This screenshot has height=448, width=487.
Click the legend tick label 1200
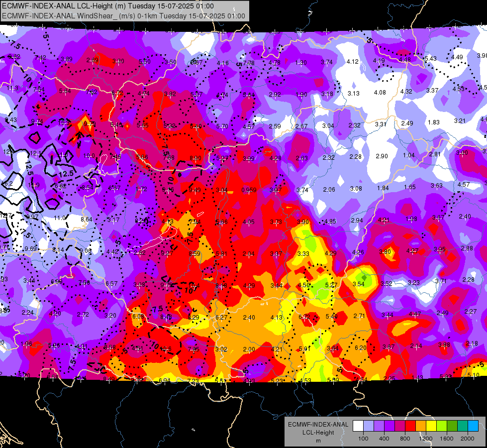tap(426, 439)
